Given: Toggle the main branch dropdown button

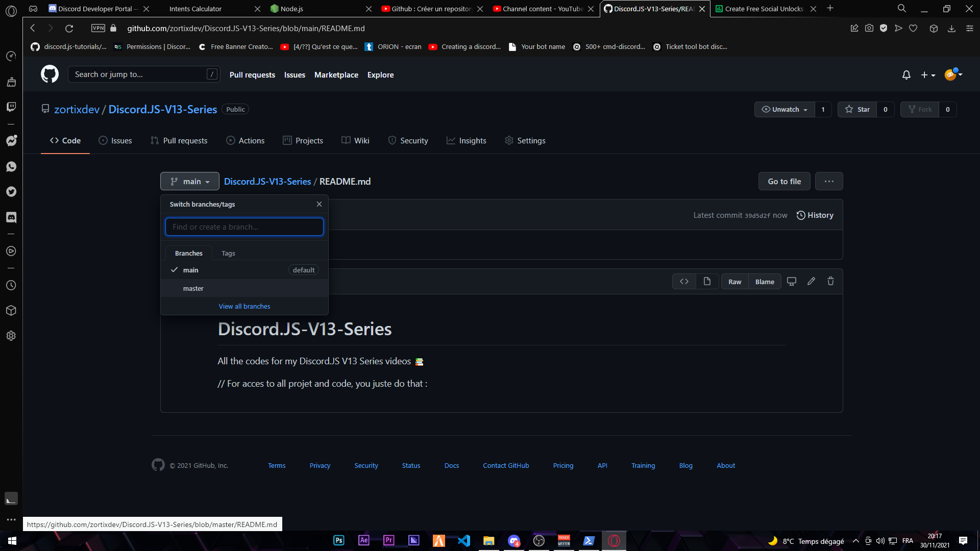Looking at the screenshot, I should click(190, 181).
